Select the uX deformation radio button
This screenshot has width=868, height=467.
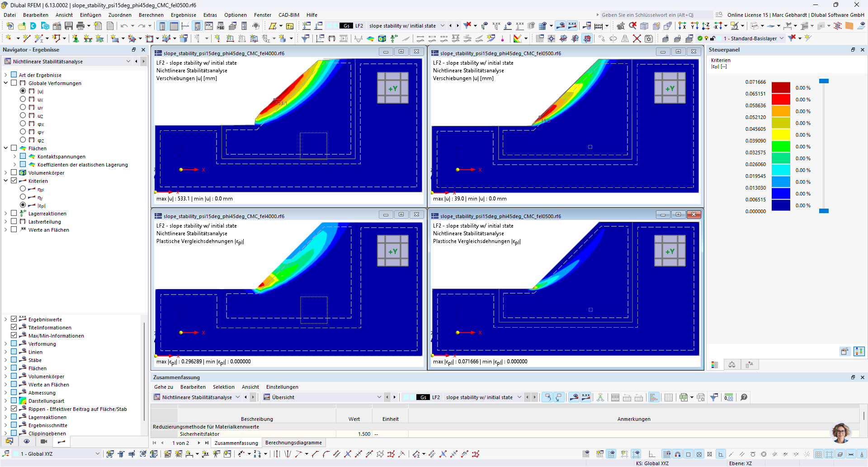[23, 100]
